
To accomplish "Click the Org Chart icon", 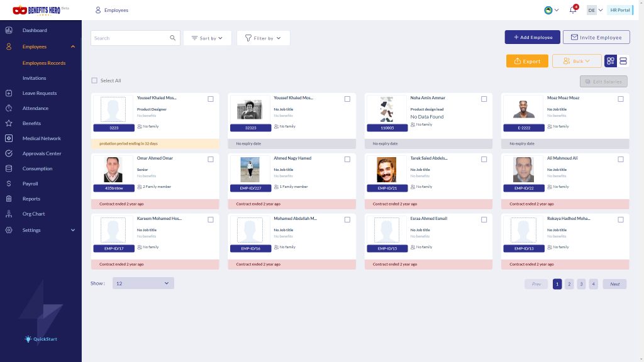I will (x=9, y=214).
